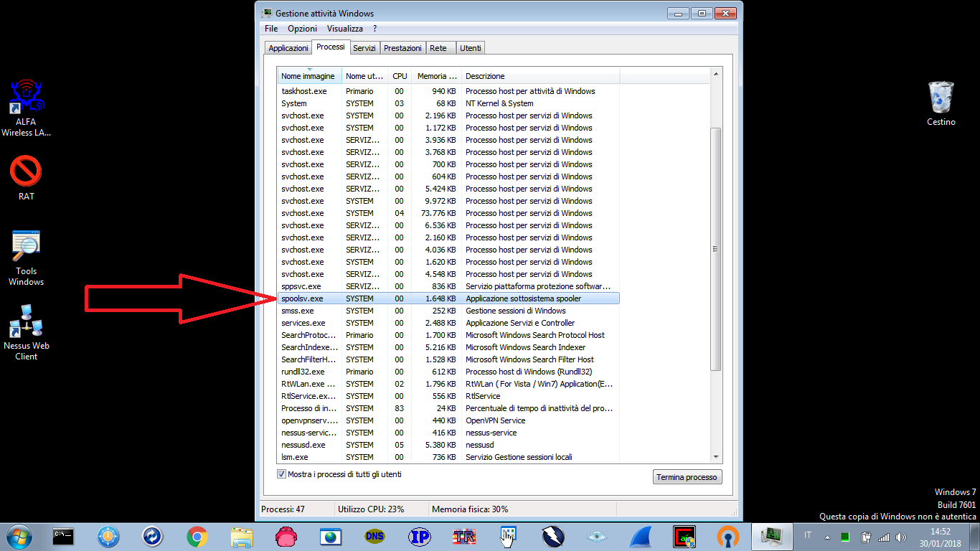
Task: Open the pink blob app in taskbar
Action: (x=286, y=536)
